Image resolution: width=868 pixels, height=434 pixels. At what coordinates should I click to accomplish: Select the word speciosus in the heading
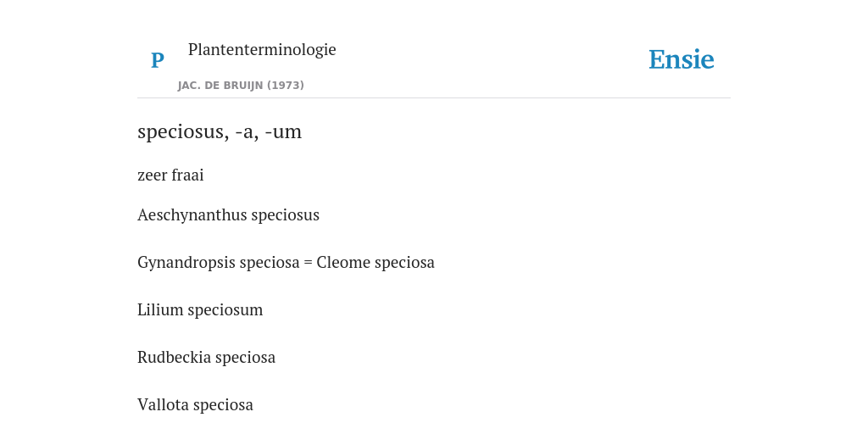coord(183,131)
